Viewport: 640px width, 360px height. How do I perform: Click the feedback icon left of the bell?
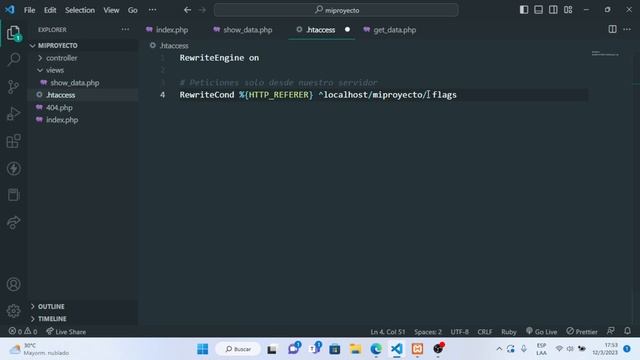tap(611, 331)
